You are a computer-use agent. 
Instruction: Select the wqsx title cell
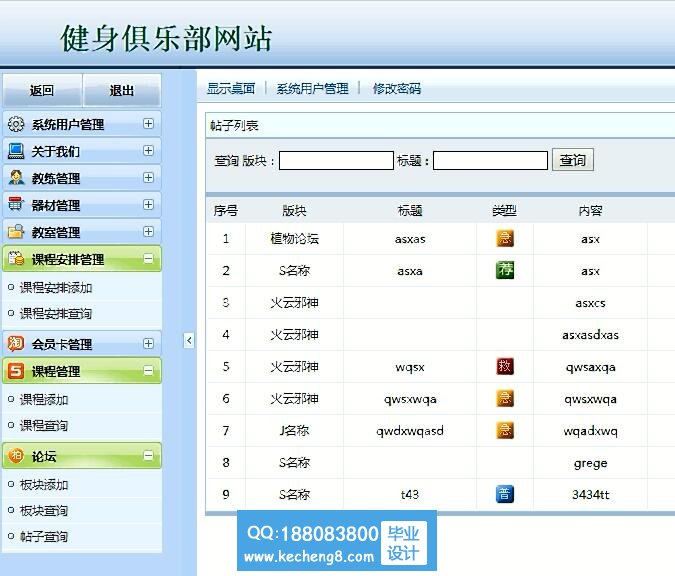click(410, 367)
